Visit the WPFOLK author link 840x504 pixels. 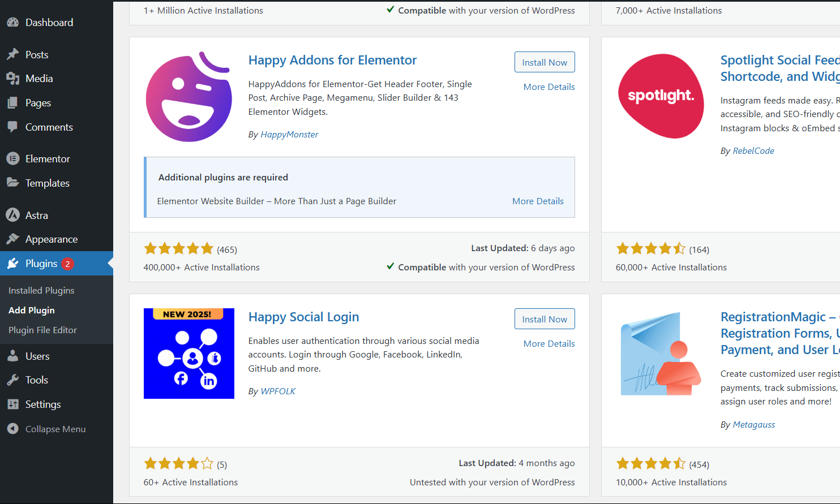278,391
